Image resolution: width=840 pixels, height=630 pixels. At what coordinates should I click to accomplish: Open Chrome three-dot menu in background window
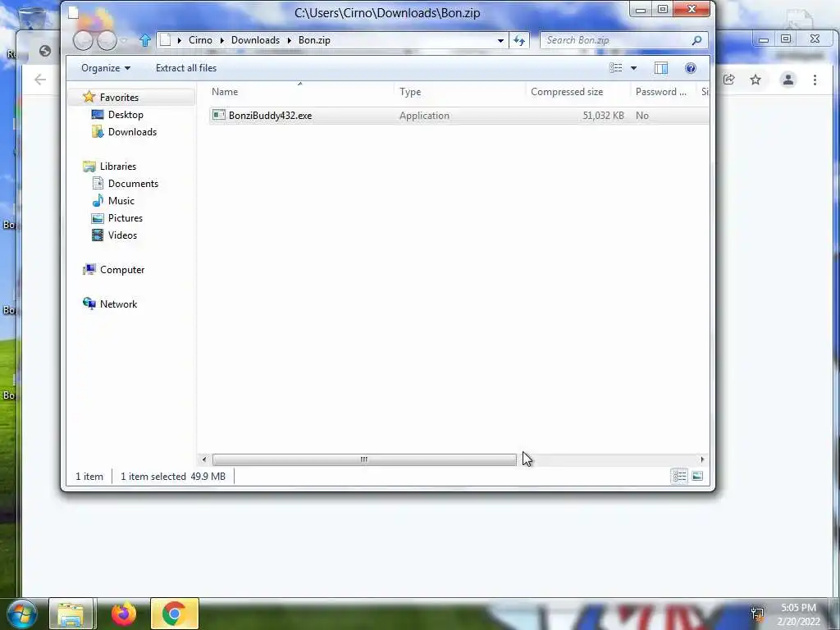pos(815,80)
